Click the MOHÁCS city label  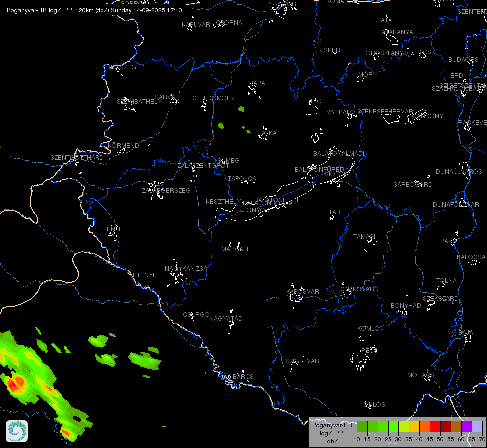(420, 375)
